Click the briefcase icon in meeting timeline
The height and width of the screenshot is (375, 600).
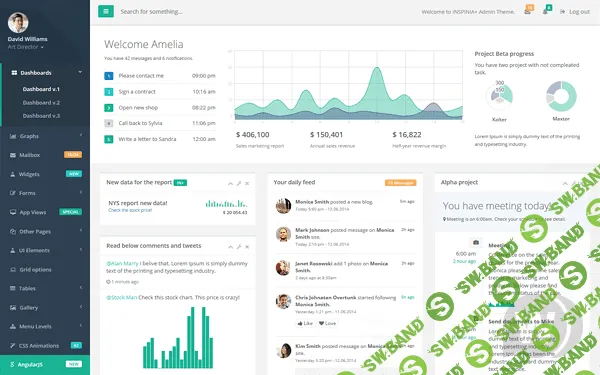coord(476,243)
